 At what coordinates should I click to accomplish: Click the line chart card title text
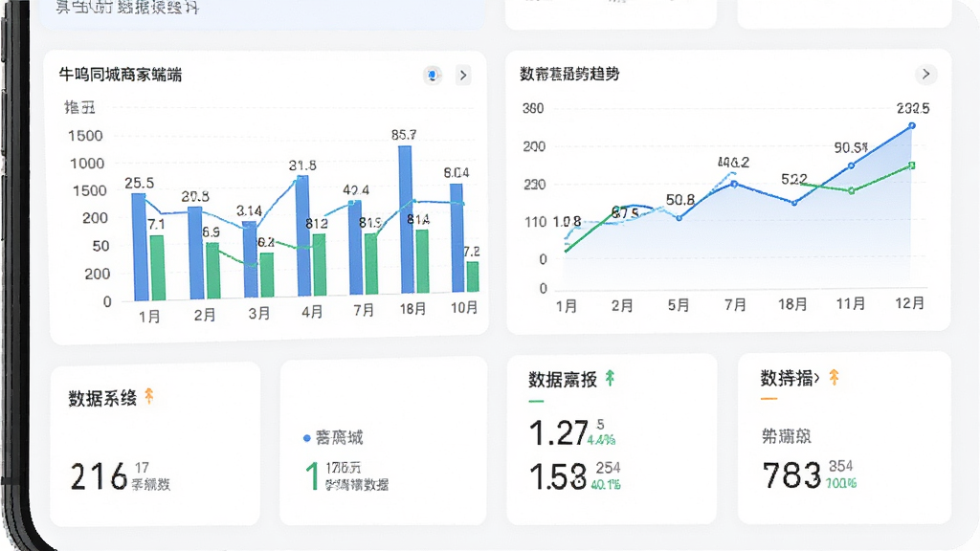569,74
